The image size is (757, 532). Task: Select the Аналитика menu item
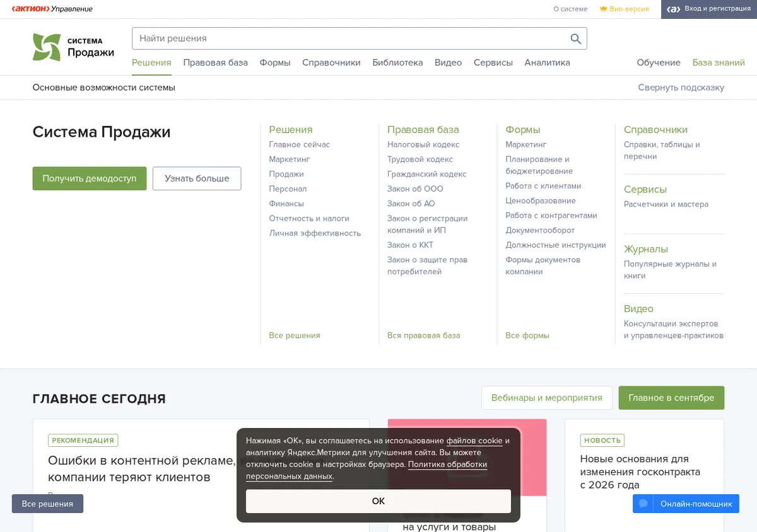[x=547, y=62]
